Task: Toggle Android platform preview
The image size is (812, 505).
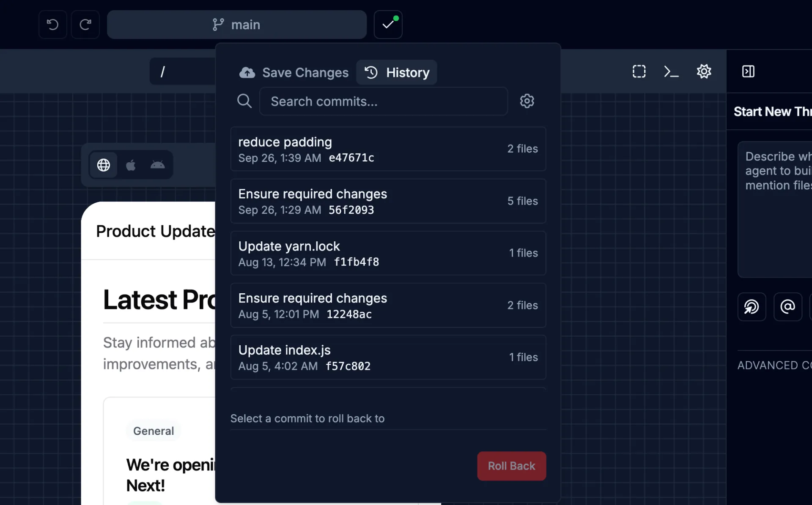Action: tap(157, 165)
